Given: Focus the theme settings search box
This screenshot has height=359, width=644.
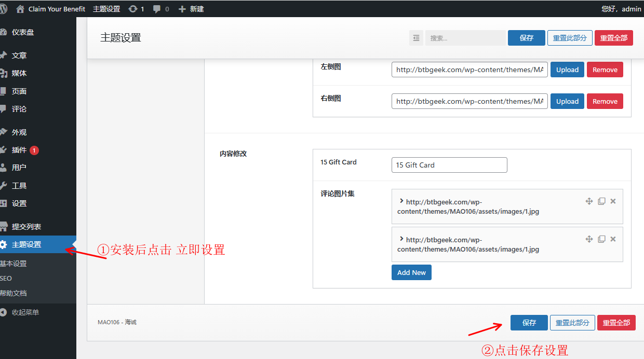Looking at the screenshot, I should tap(465, 38).
